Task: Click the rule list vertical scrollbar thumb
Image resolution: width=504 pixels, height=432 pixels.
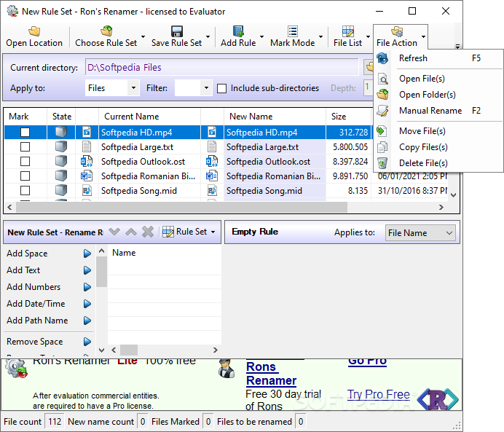Action: click(101, 272)
